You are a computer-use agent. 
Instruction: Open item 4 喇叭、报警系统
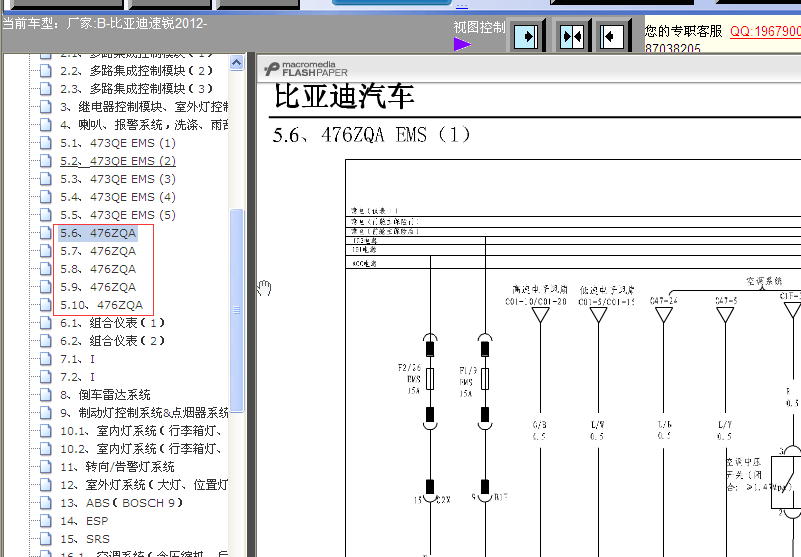click(x=144, y=125)
